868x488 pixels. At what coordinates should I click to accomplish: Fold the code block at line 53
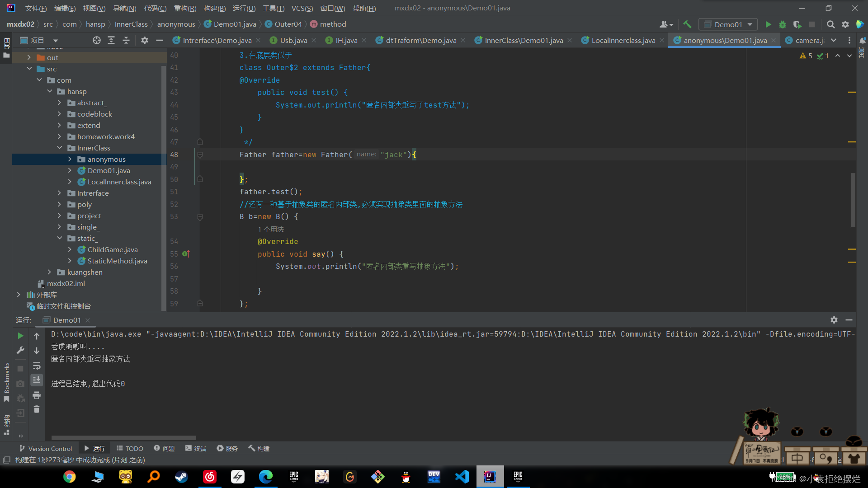pos(200,217)
